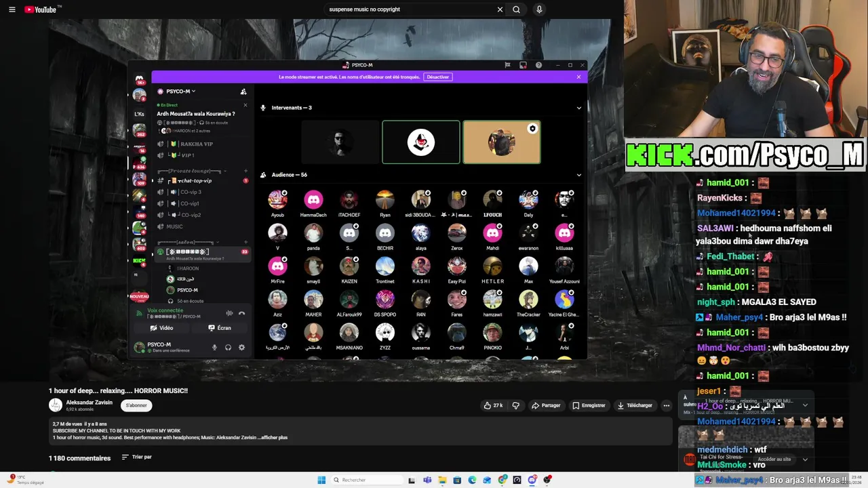868x488 pixels.
Task: Open the Windows Start menu
Action: [321, 480]
